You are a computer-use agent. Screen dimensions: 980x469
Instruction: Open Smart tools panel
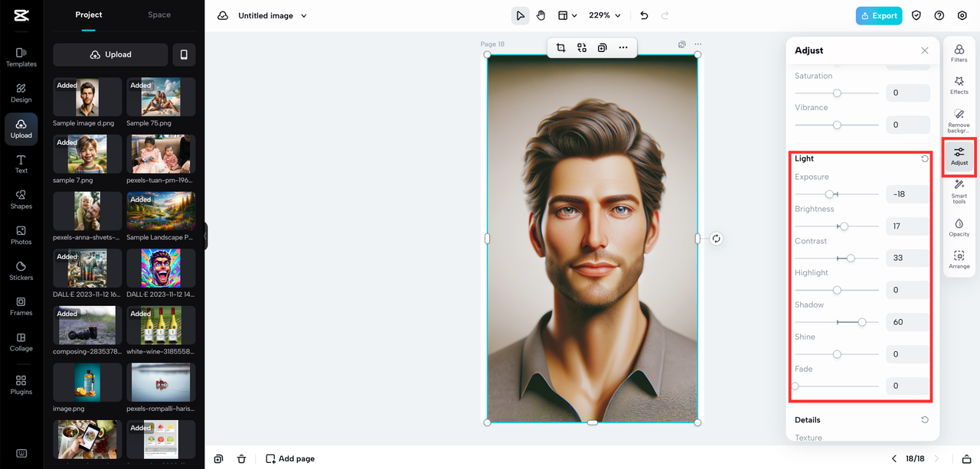click(959, 191)
